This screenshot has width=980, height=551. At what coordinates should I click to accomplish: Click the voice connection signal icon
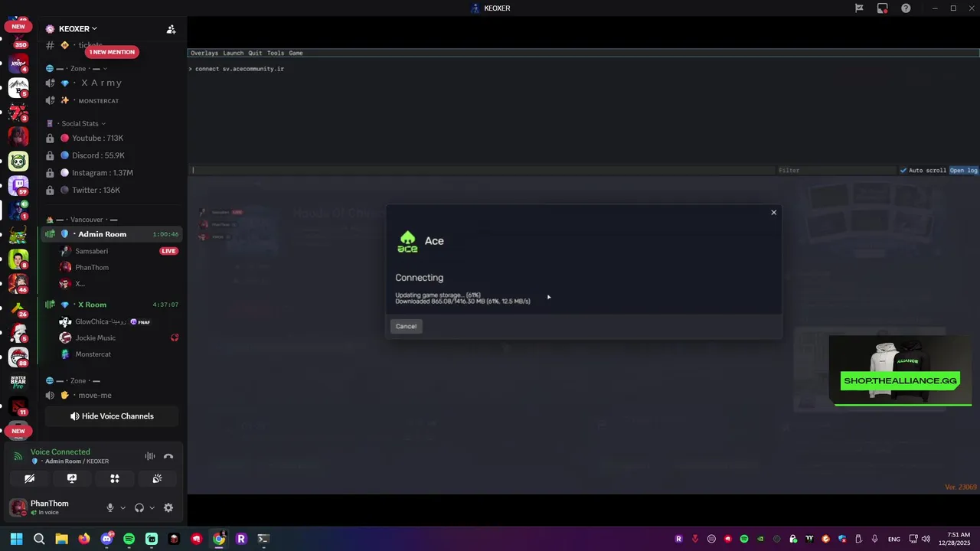coord(18,456)
